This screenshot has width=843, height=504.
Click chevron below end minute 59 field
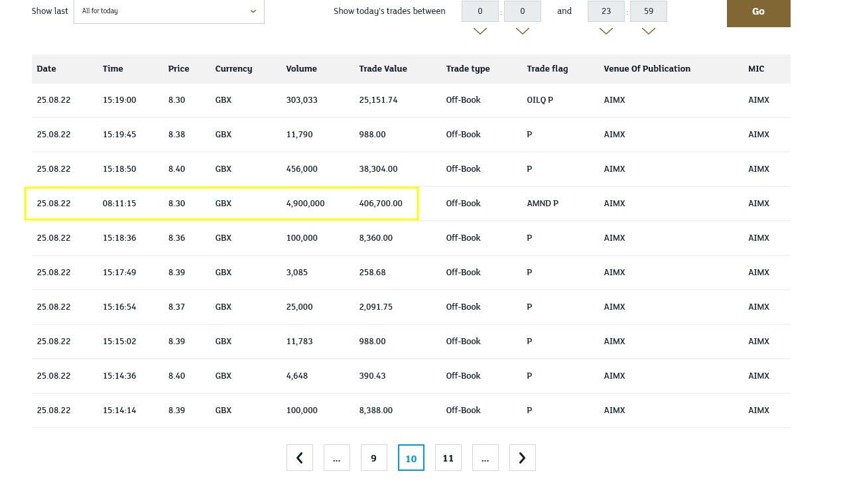point(648,31)
